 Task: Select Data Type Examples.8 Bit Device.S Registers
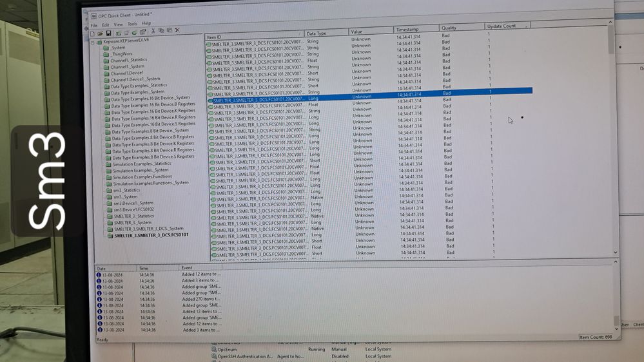point(153,157)
